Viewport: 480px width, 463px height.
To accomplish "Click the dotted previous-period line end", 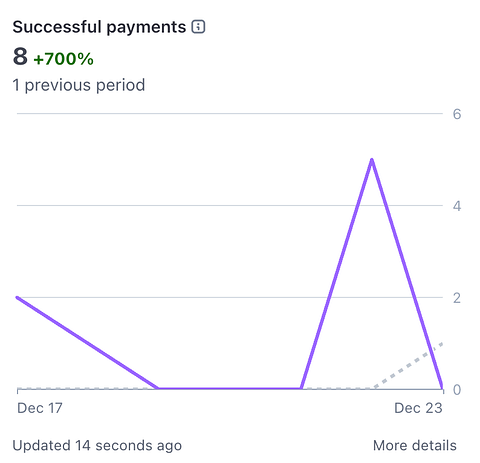I will click(442, 343).
